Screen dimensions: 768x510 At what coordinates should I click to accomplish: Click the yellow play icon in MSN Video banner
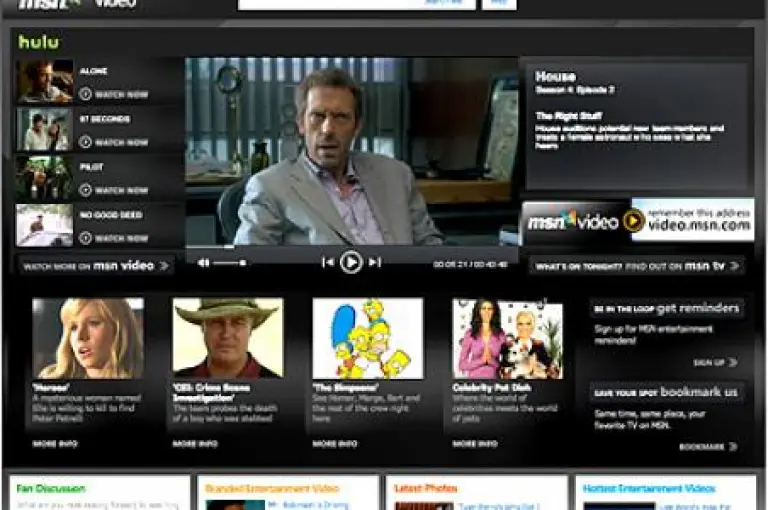click(x=632, y=221)
